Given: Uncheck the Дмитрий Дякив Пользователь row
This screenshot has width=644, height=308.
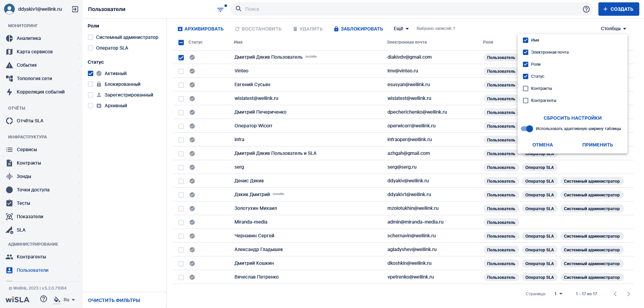Looking at the screenshot, I should 181,58.
